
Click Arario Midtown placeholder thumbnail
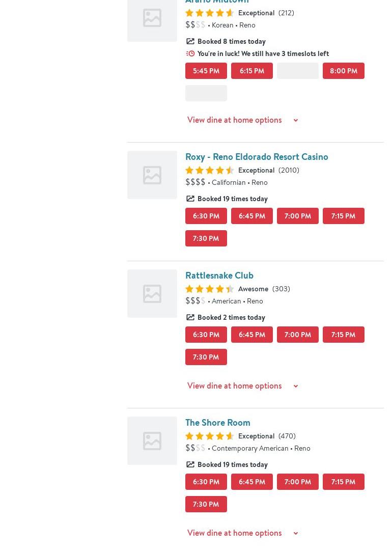[152, 18]
